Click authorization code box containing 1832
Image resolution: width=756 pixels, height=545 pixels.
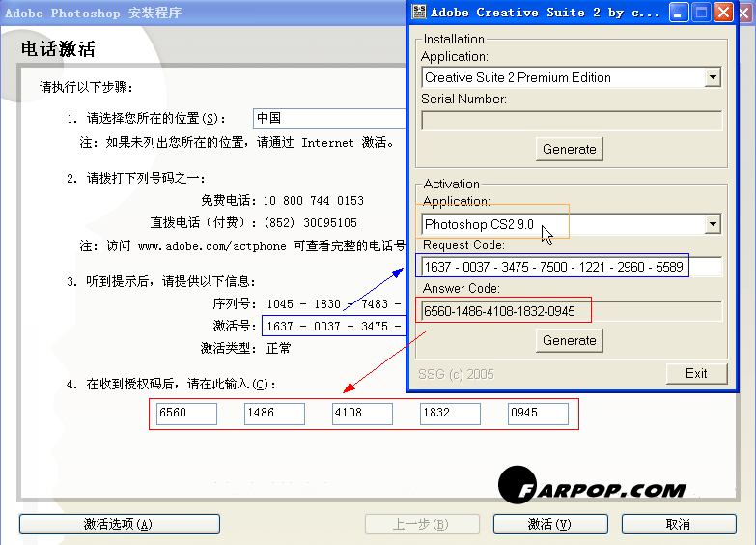(450, 414)
